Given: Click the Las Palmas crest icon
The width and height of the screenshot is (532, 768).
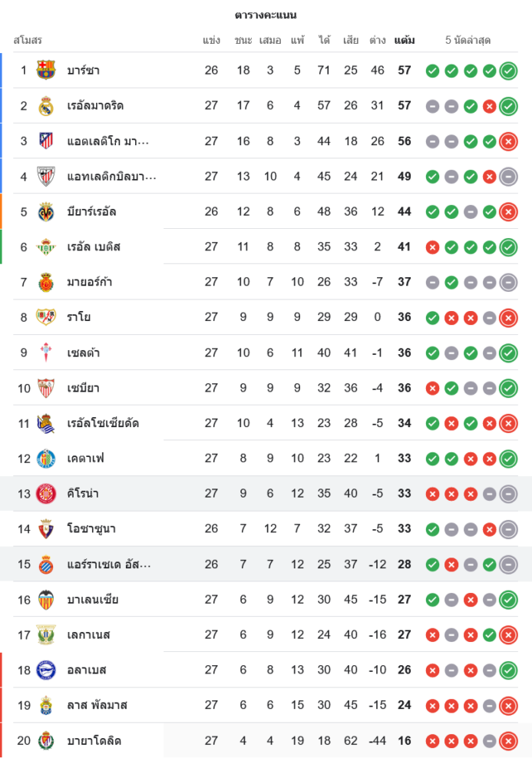Looking at the screenshot, I should tap(46, 706).
